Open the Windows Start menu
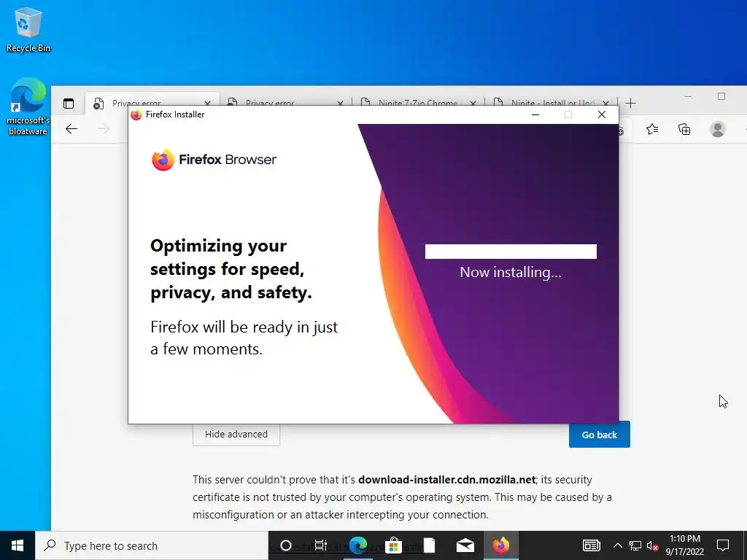 [x=18, y=545]
